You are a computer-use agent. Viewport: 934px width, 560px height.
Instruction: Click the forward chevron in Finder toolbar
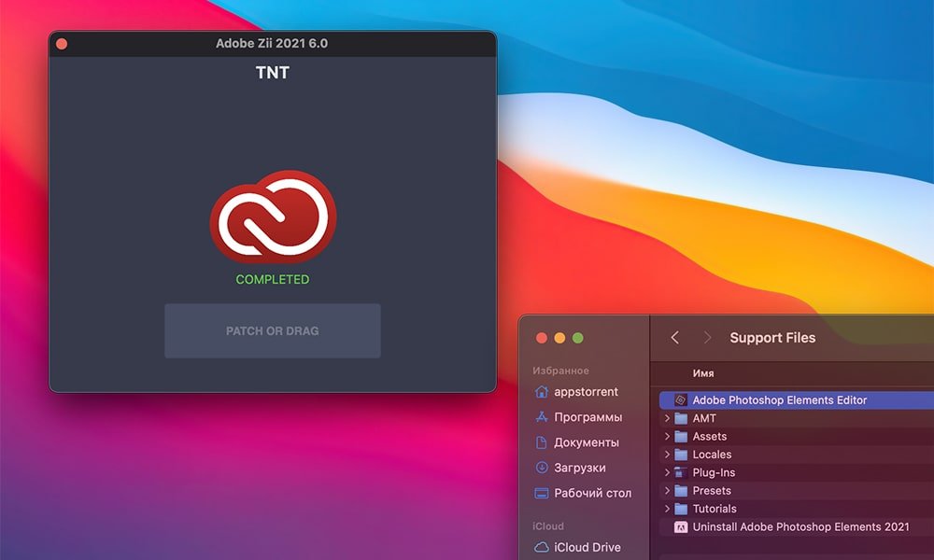pos(707,338)
